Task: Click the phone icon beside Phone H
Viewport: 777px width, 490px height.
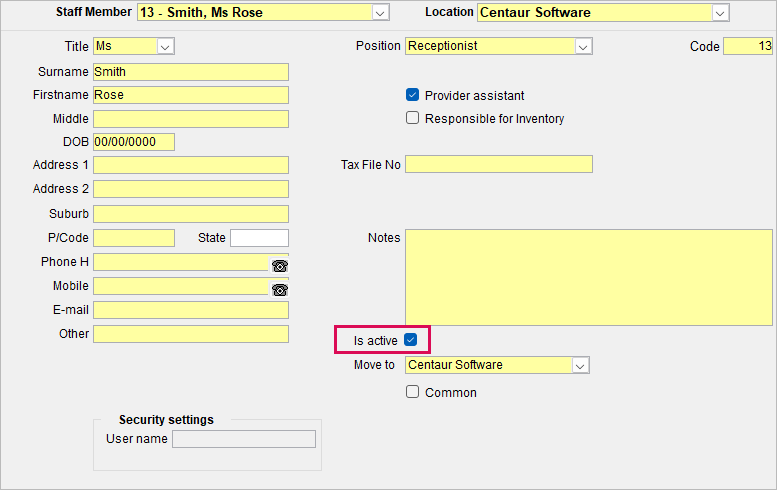Action: pyautogui.click(x=279, y=266)
